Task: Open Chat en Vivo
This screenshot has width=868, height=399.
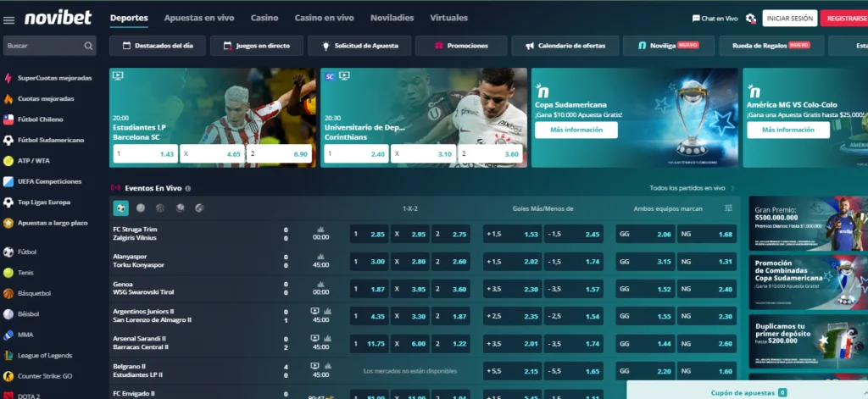Action: pyautogui.click(x=715, y=19)
